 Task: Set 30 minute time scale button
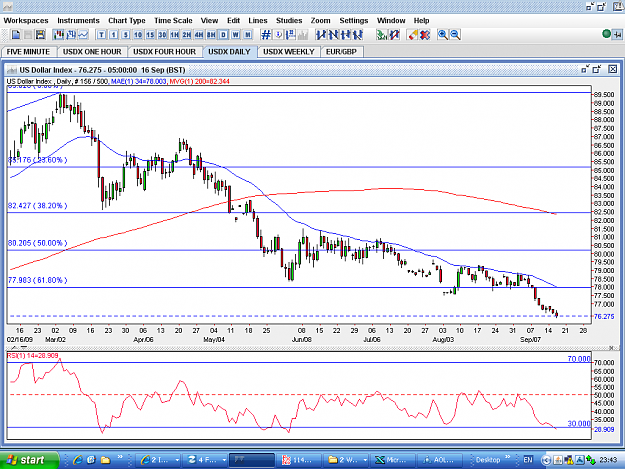pyautogui.click(x=162, y=35)
